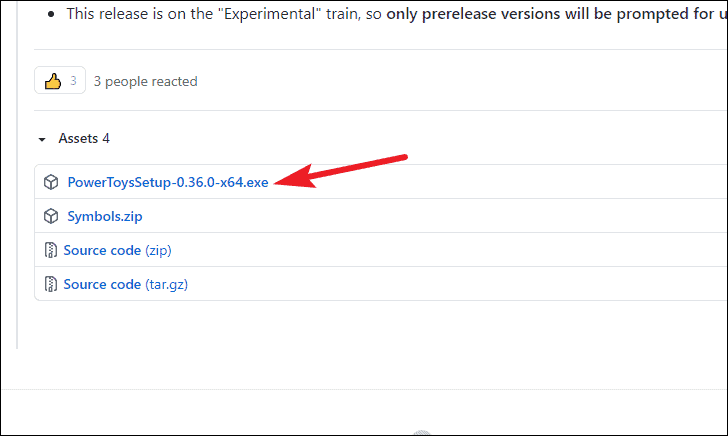Open the Source code (zip) link
The image size is (728, 436).
[102, 250]
